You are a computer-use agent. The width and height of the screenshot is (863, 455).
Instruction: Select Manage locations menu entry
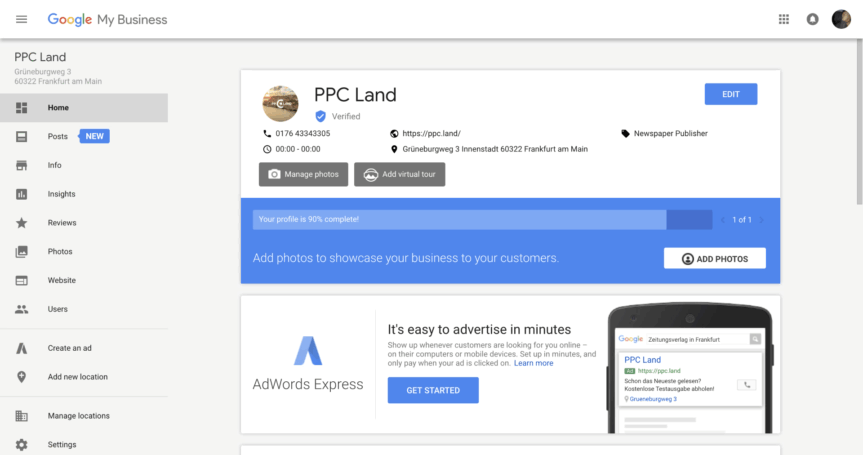coord(84,416)
